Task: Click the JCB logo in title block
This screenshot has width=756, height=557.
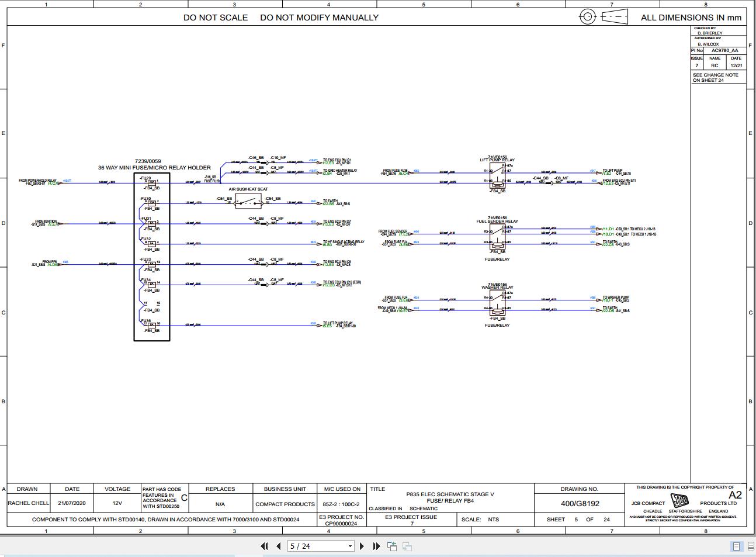Action: point(681,501)
